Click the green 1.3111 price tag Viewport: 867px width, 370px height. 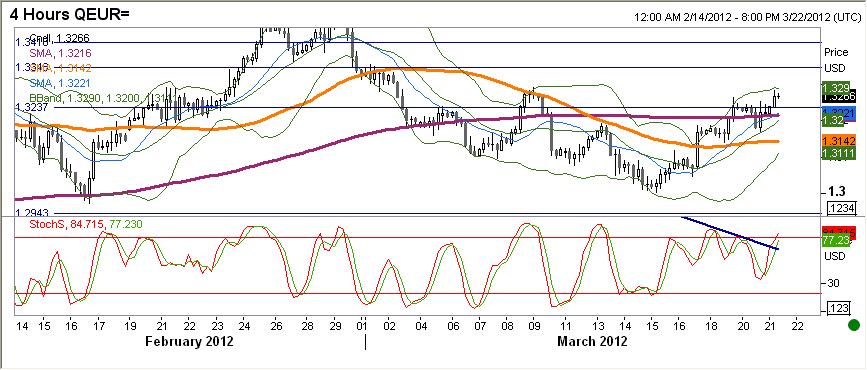(839, 154)
